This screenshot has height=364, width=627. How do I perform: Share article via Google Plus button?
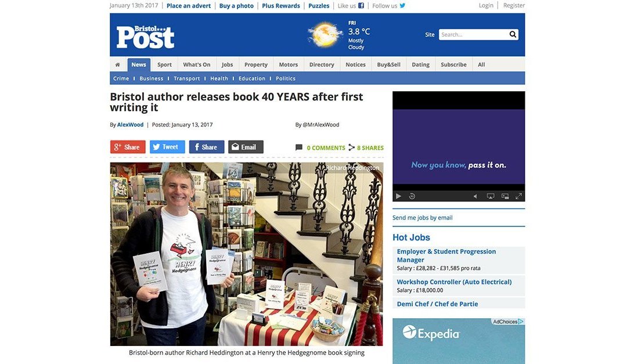128,147
